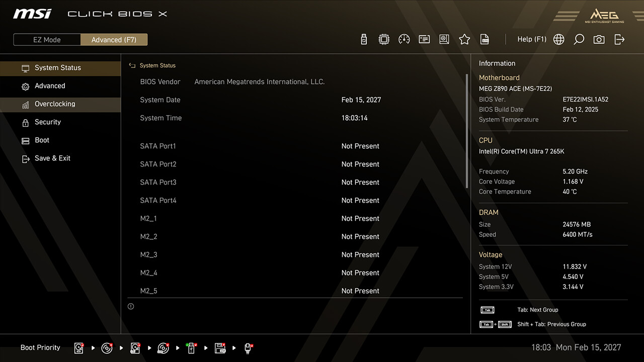The height and width of the screenshot is (362, 644).
Task: Open the speedometer gauge icon
Action: click(x=404, y=39)
